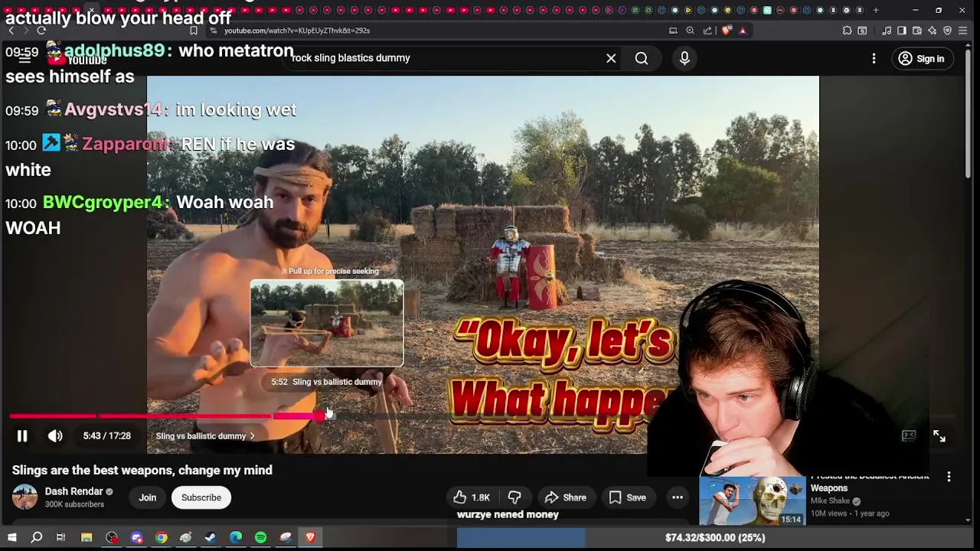
Task: Open Brave Rewards triangle icon
Action: [743, 31]
